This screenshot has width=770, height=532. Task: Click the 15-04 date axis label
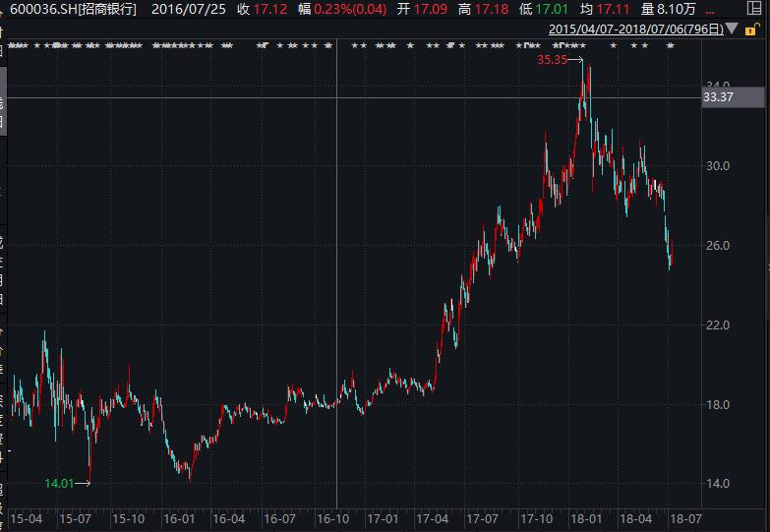26,518
